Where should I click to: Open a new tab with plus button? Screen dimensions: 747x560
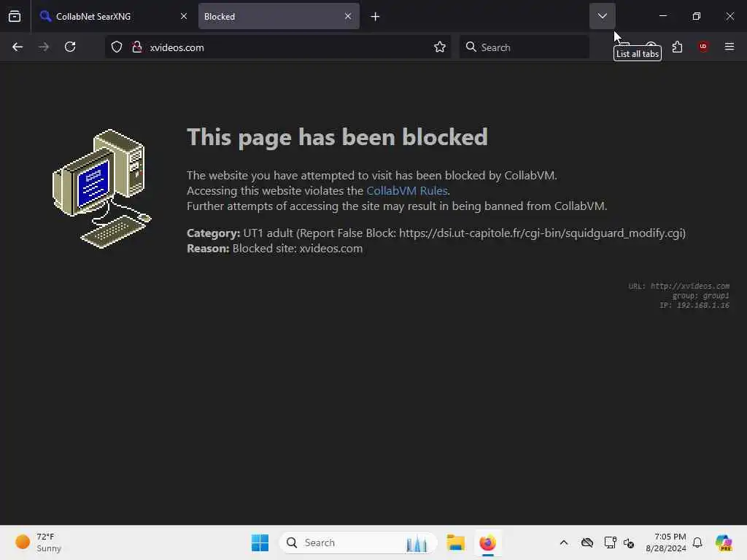(375, 17)
